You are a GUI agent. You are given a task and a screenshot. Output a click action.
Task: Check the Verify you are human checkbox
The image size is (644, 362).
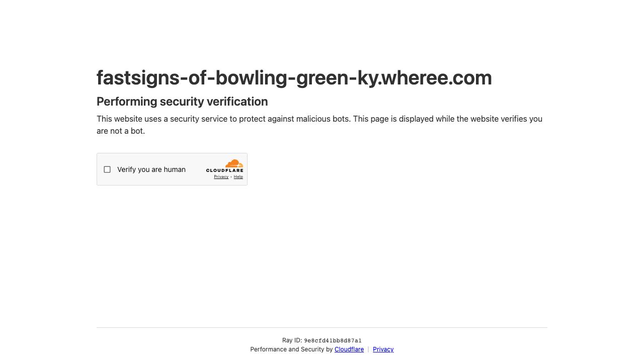(x=107, y=169)
